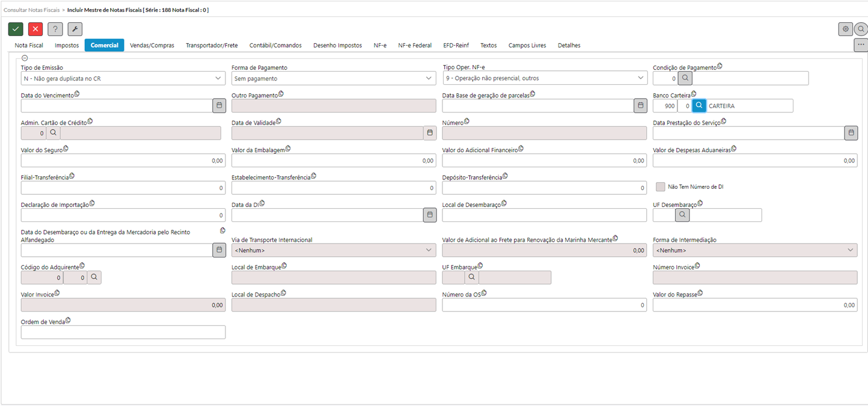Click the red cancel X button
868x406 pixels.
(35, 29)
